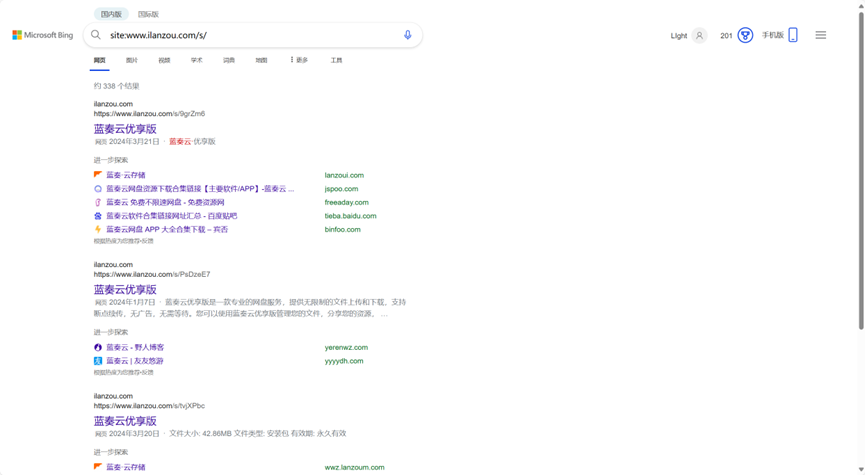This screenshot has width=865, height=475.
Task: Click the 手机版 mobile version label
Action: [x=773, y=35]
